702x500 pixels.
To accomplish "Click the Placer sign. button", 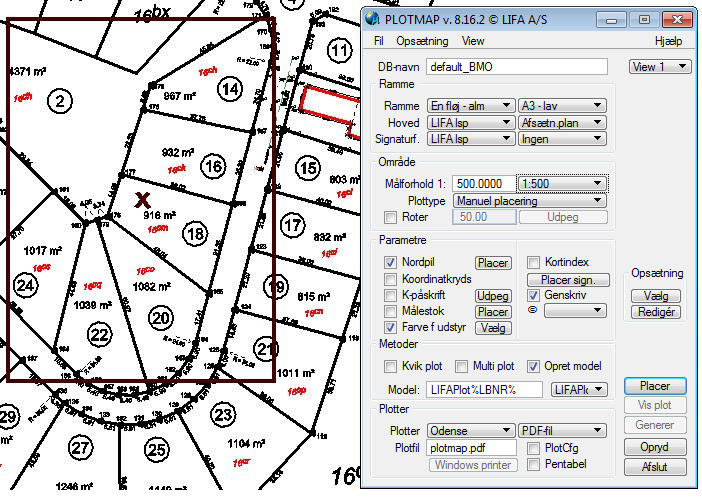I will 568,280.
